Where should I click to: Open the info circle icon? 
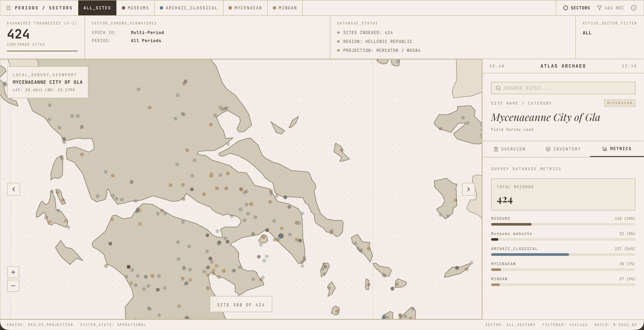pos(634,8)
